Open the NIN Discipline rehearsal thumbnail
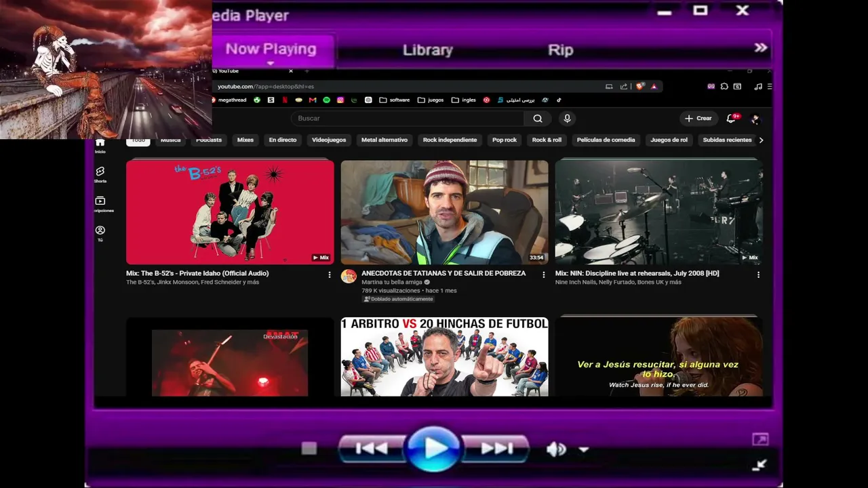Image resolution: width=868 pixels, height=488 pixels. point(658,212)
